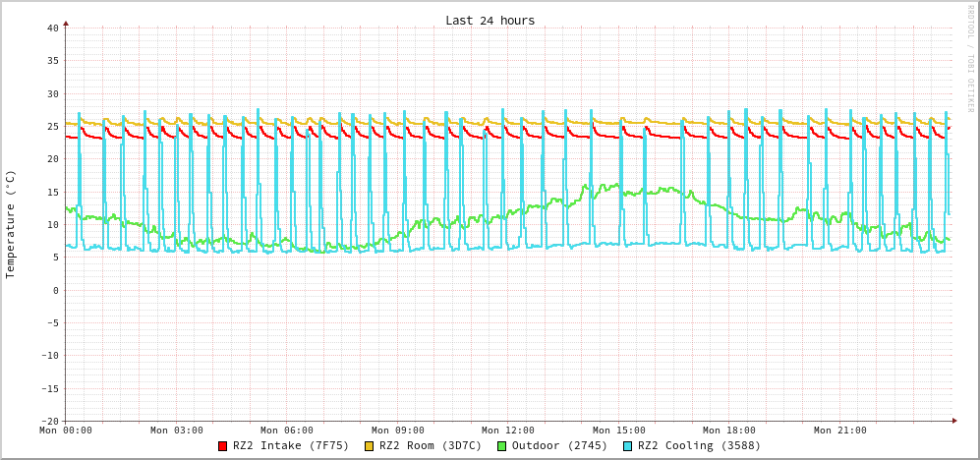980x460 pixels.
Task: Click the 'Mon 12:00' time axis label
Action: [508, 430]
